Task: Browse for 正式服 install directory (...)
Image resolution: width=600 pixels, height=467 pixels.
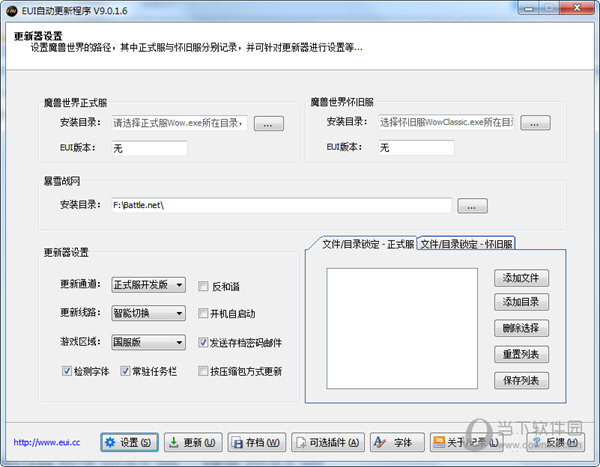Action: (269, 124)
